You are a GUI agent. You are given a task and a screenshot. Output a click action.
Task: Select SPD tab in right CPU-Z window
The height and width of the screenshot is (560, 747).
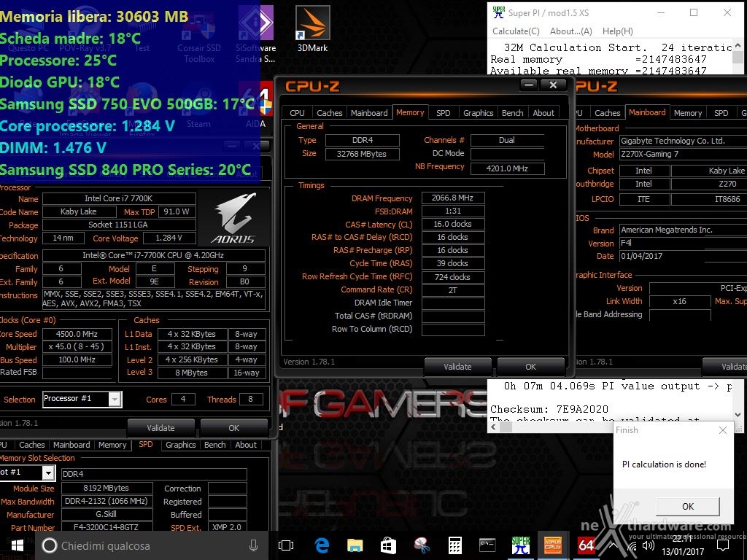[721, 113]
